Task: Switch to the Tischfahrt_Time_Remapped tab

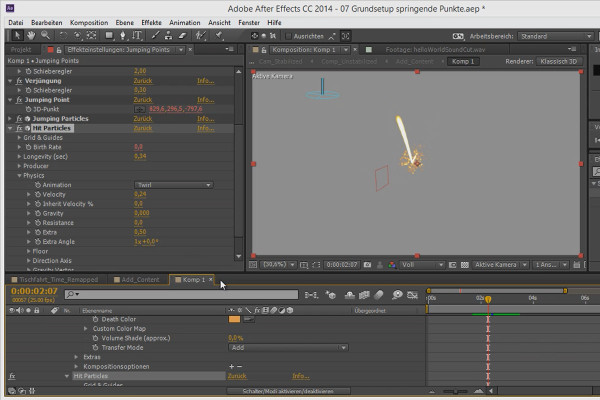Action: tap(55, 280)
